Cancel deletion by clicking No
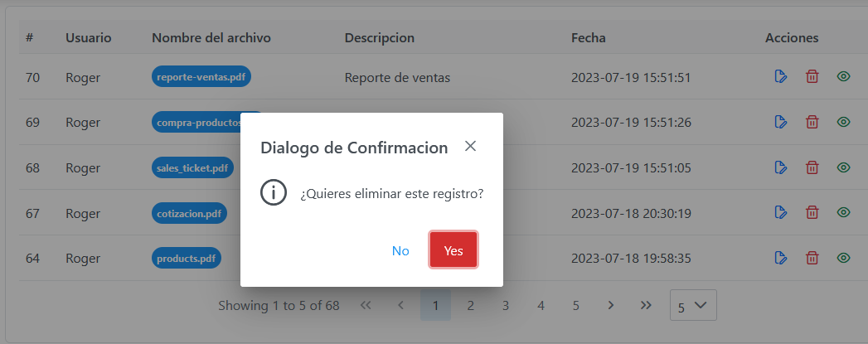This screenshot has width=868, height=344. (x=400, y=250)
